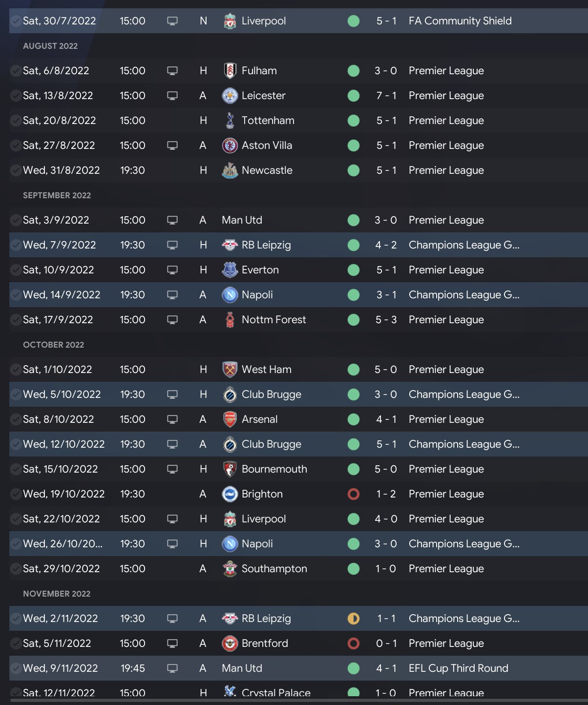Click the Everton club crest

tap(230, 270)
